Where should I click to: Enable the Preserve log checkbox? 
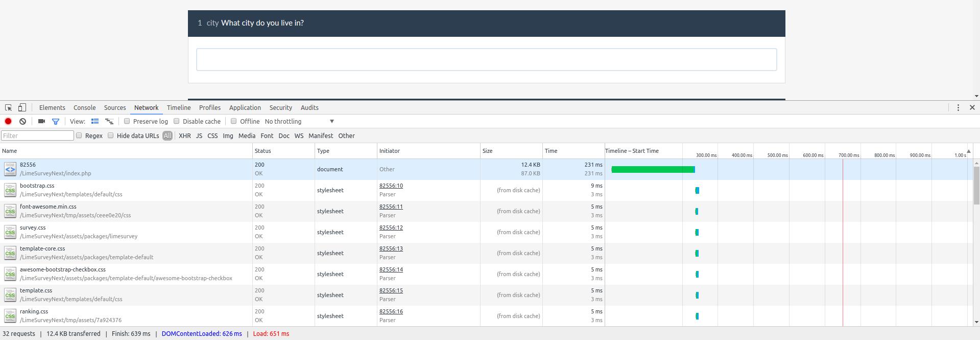(127, 121)
